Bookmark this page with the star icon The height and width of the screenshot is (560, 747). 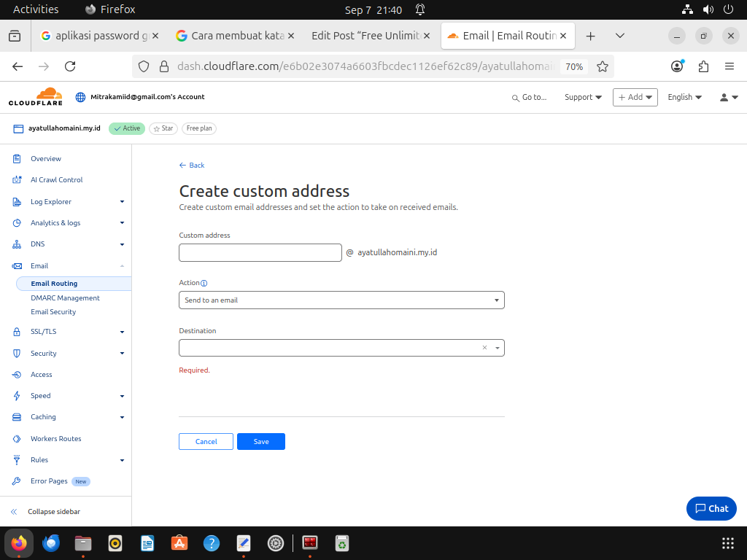point(602,66)
